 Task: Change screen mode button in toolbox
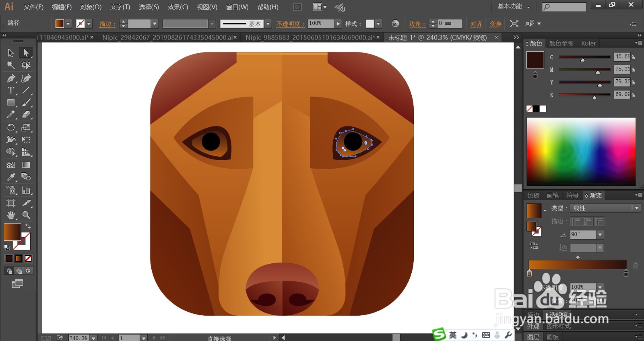click(x=17, y=284)
